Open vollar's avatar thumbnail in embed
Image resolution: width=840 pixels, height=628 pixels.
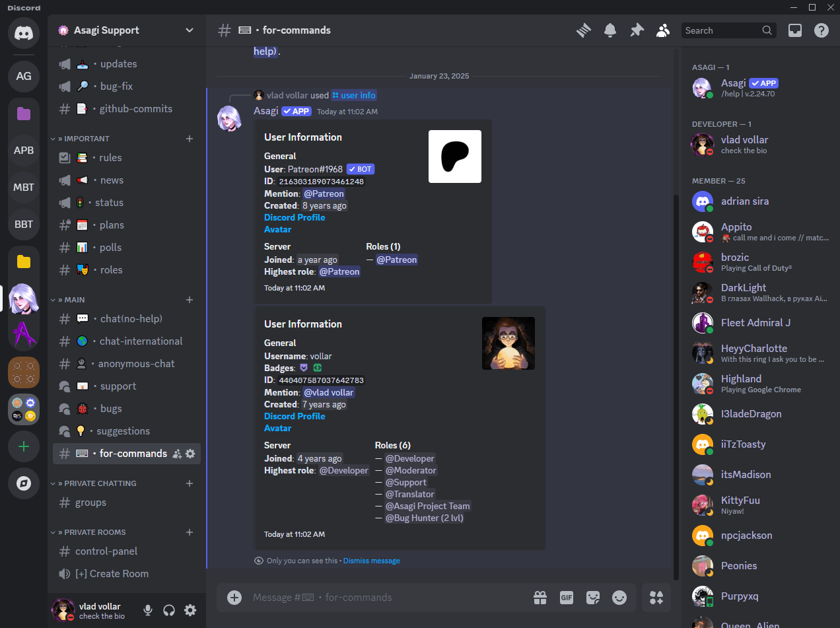(x=508, y=343)
